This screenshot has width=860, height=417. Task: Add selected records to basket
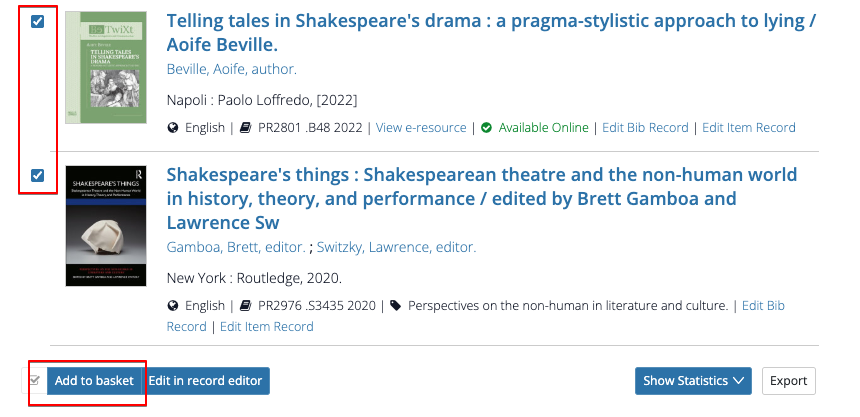[94, 381]
